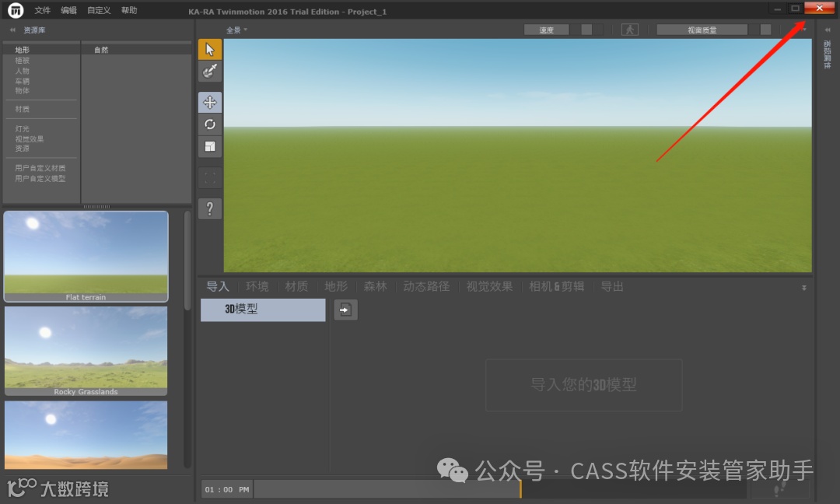Select 材质 in the library list
This screenshot has height=504, width=840.
[x=23, y=109]
